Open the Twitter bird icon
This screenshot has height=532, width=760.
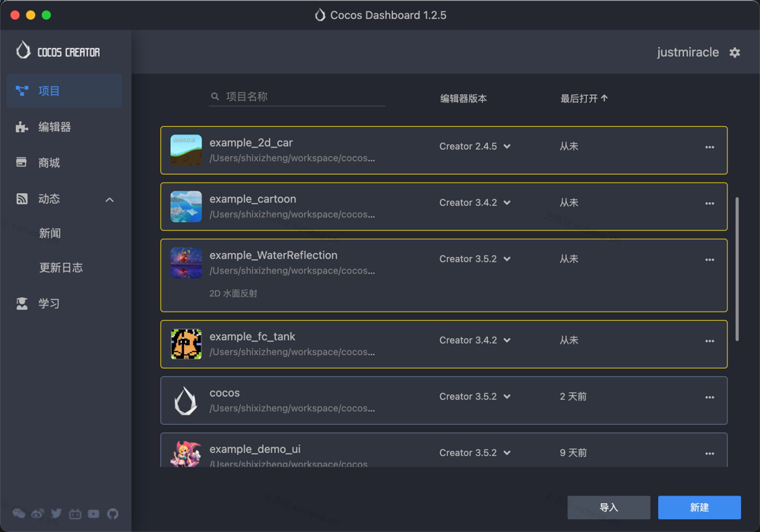click(x=56, y=514)
